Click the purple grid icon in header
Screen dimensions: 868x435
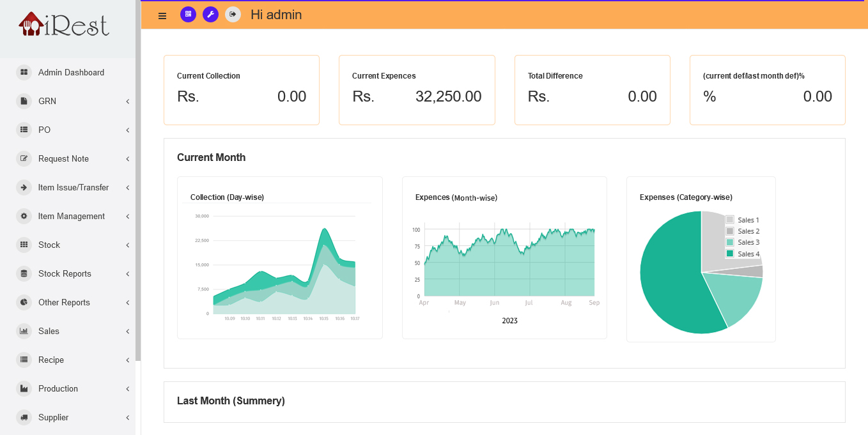click(188, 14)
